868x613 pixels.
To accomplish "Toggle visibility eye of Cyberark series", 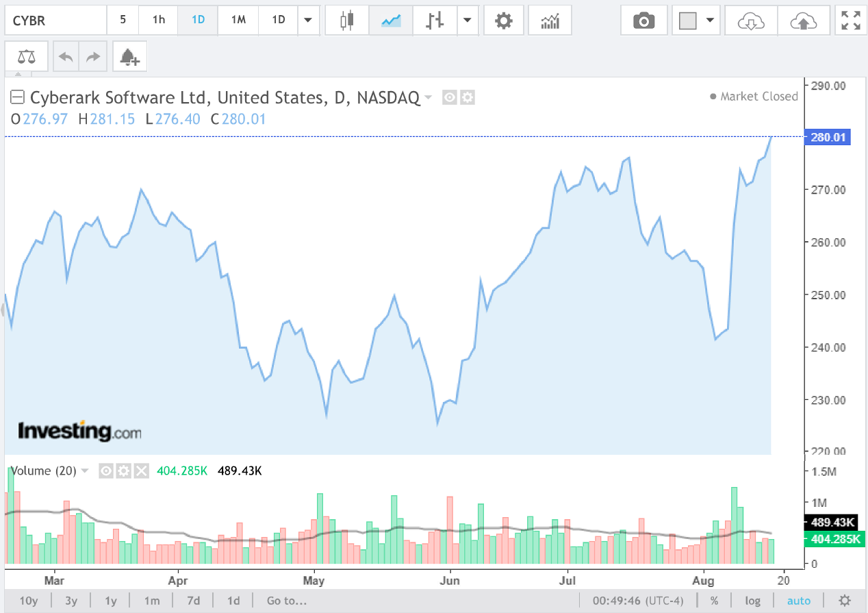I will pos(449,97).
